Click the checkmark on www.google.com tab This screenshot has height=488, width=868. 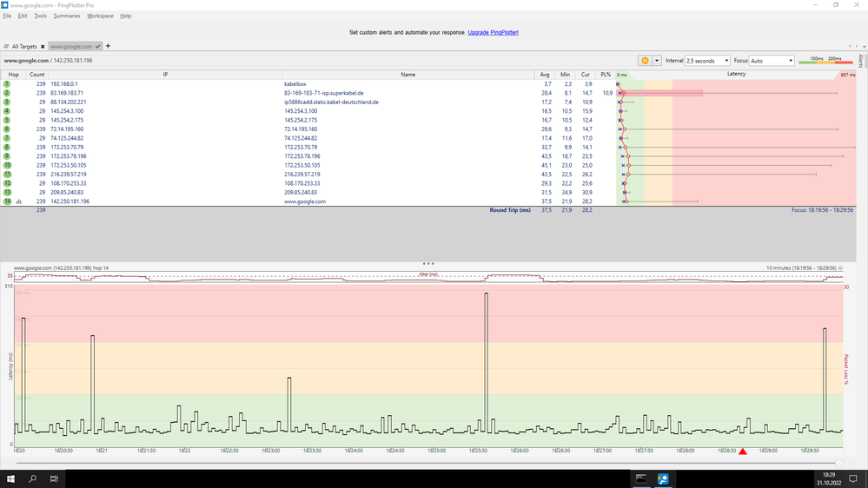click(x=98, y=47)
